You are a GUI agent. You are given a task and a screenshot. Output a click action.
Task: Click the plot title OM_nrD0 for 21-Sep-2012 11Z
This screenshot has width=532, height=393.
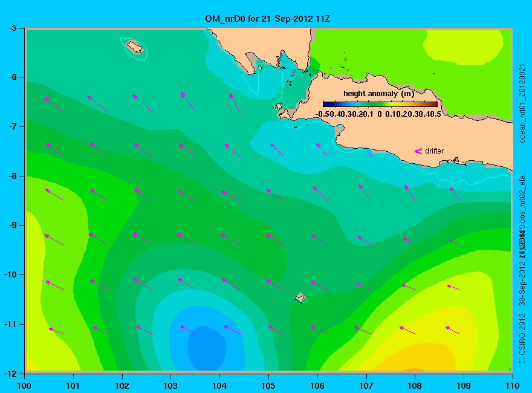pos(267,19)
